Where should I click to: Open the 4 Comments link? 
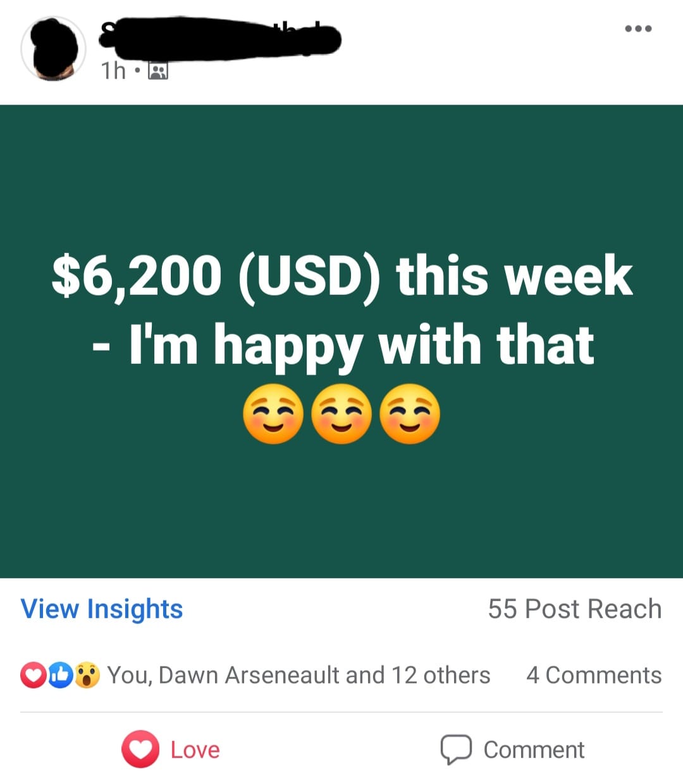[x=594, y=675]
